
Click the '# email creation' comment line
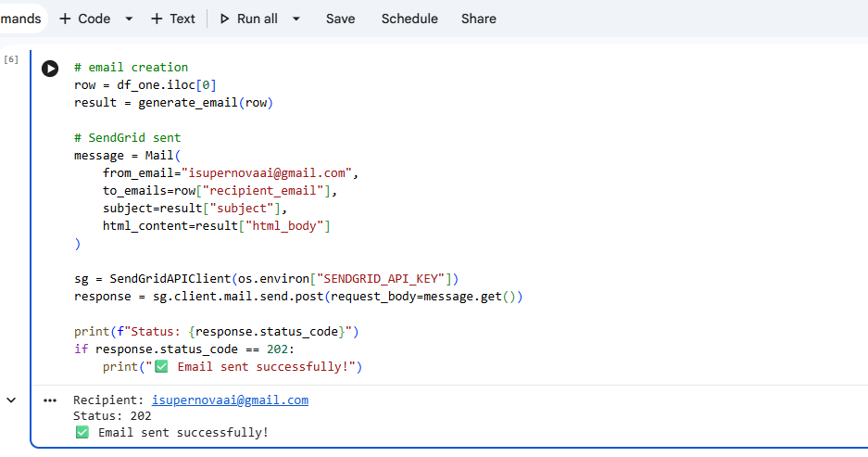point(132,67)
